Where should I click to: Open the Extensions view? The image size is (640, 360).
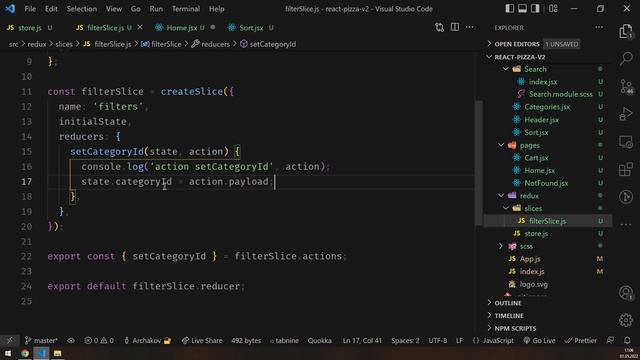(x=626, y=169)
